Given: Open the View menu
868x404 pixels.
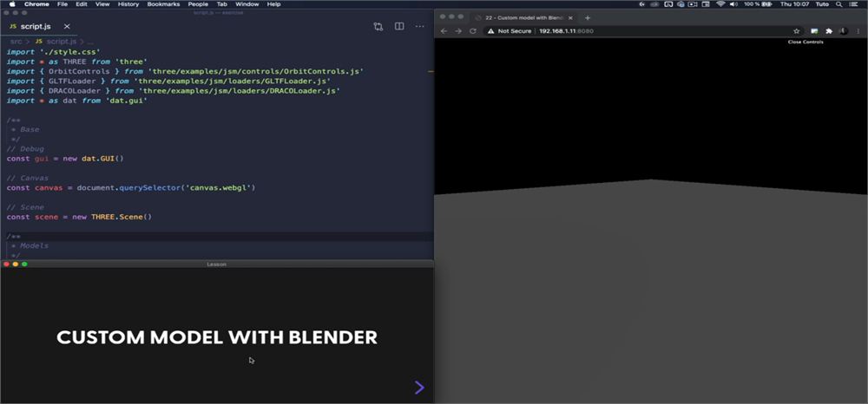Looking at the screenshot, I should pos(102,3).
